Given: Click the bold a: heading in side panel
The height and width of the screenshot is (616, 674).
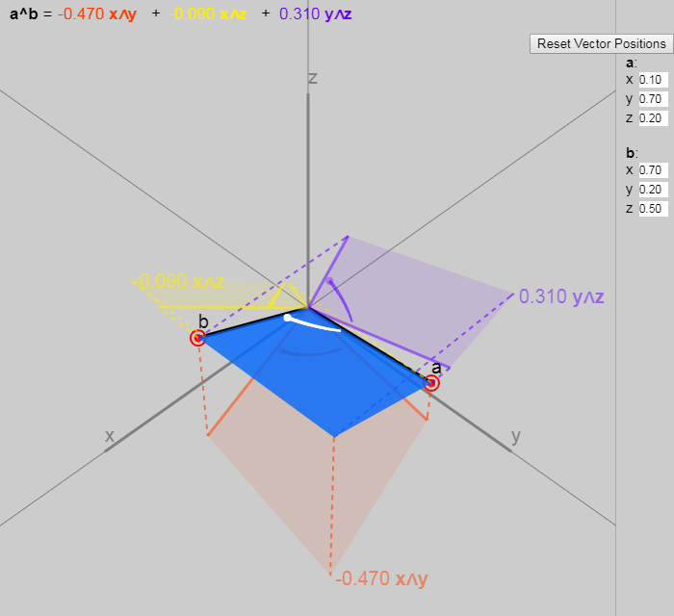Looking at the screenshot, I should pyautogui.click(x=631, y=64).
